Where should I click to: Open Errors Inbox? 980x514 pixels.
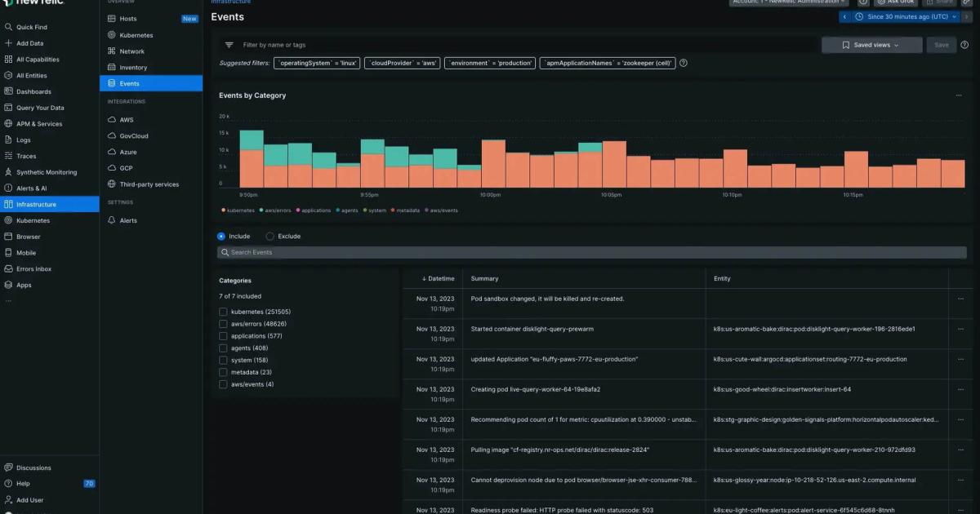point(33,268)
